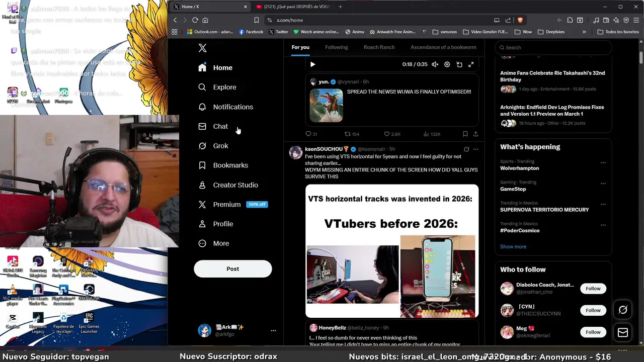644x362 pixels.
Task: Open Profile in the sidebar
Action: [x=215, y=224]
